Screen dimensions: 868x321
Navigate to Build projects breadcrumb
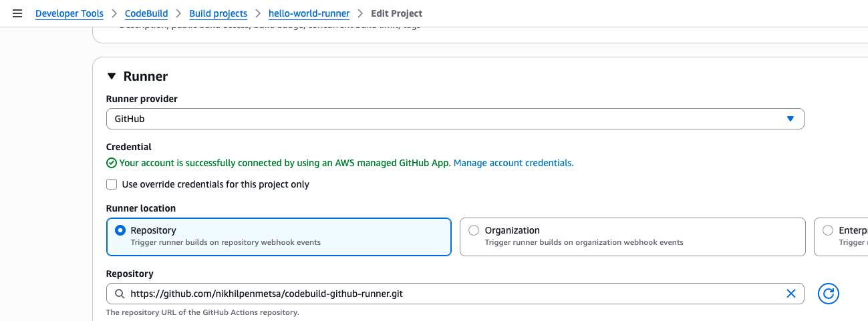click(218, 13)
